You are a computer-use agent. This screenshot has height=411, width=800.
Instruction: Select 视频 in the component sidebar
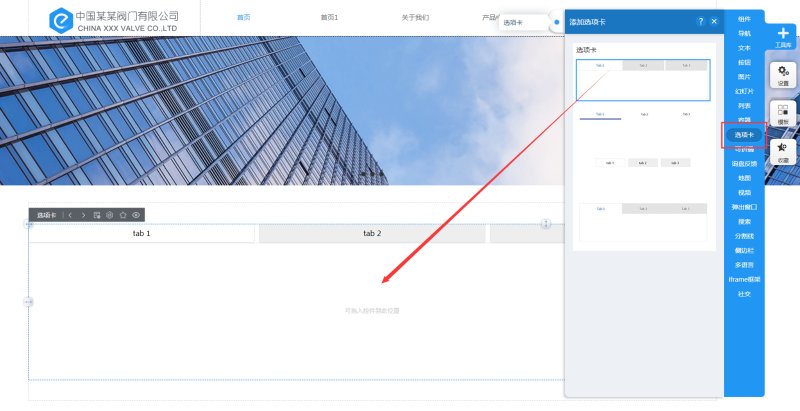click(x=744, y=193)
